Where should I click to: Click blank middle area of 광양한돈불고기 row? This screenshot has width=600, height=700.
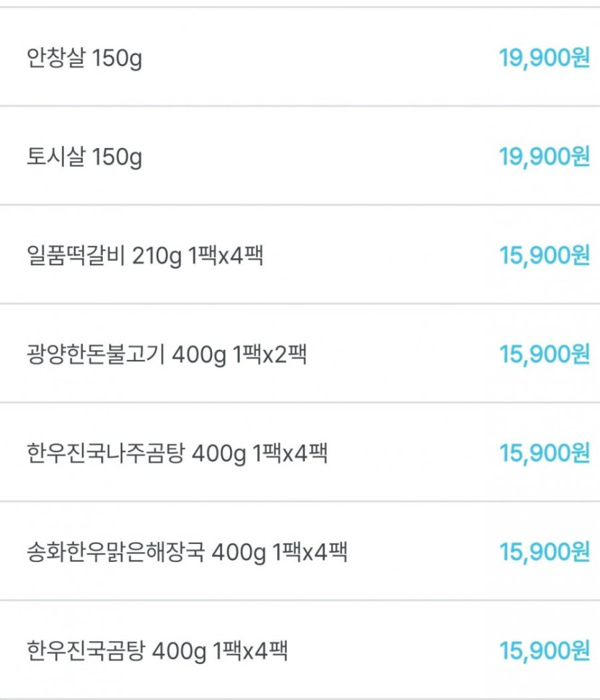point(402,355)
